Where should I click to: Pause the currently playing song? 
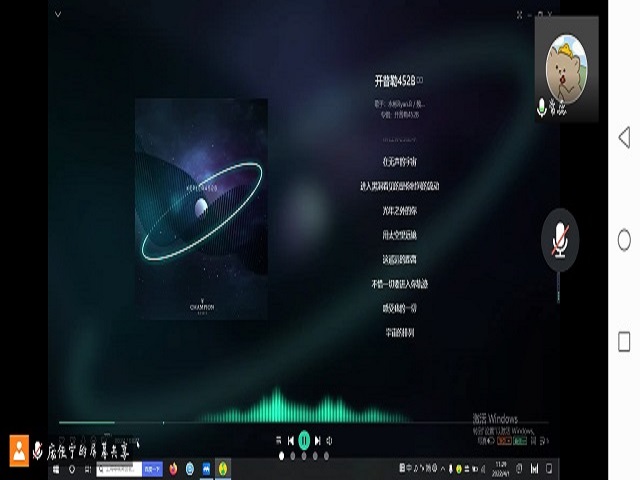click(304, 440)
